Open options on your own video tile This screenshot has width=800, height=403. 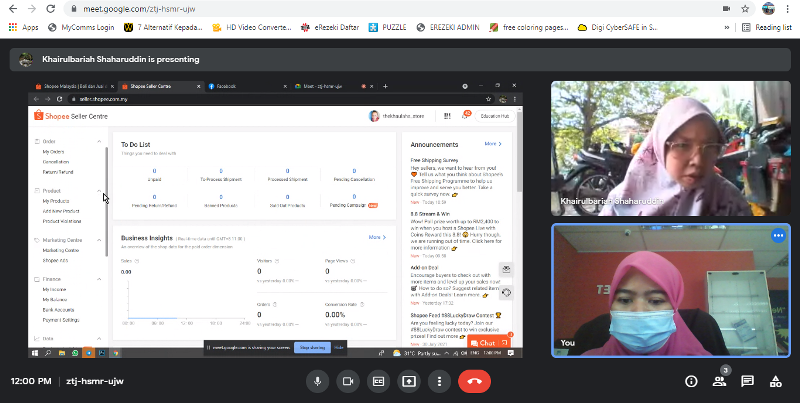[778, 235]
